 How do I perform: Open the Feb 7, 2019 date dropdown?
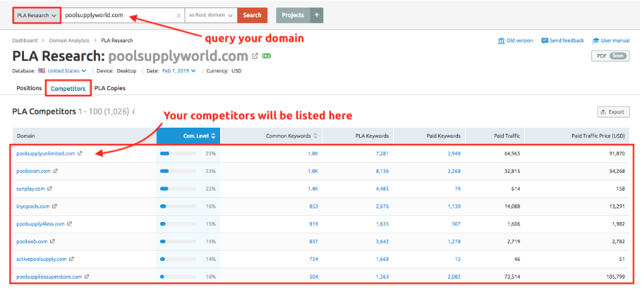pyautogui.click(x=180, y=70)
